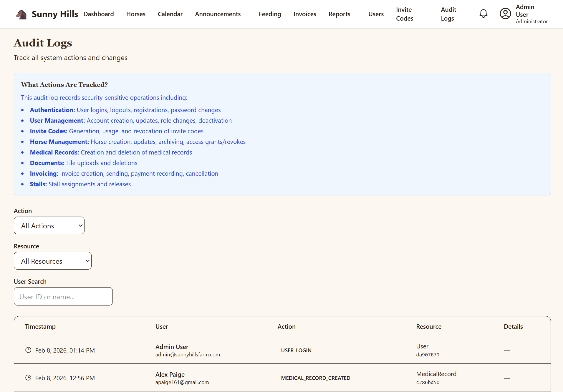Viewport: 563px width, 392px height.
Task: Select the USER_LOGIN action cell
Action: [x=296, y=350]
